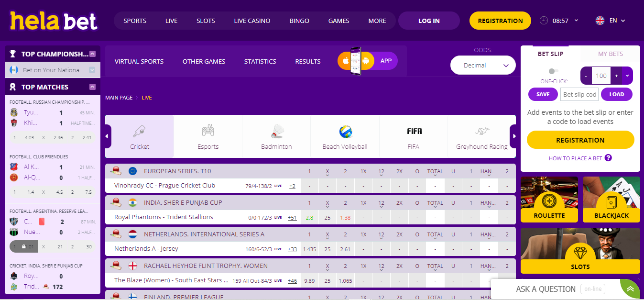
Task: Click Netherlands flag on International Series A
Action: point(133,234)
